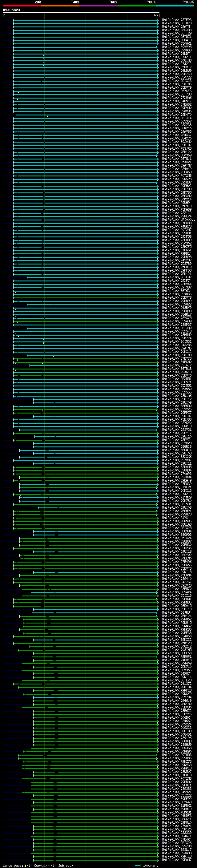Select hit label UniRef100_A9TMQ3
197x868 pixels.
click(x=177, y=755)
